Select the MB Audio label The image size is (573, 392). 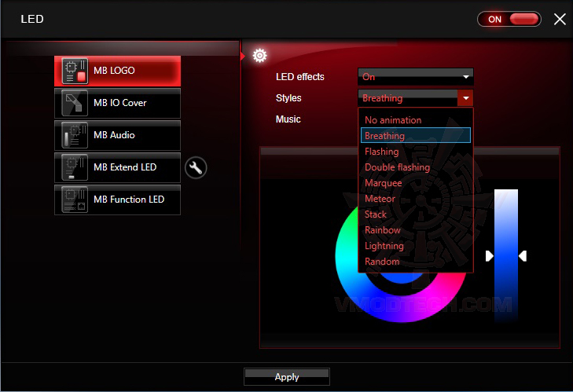click(114, 135)
